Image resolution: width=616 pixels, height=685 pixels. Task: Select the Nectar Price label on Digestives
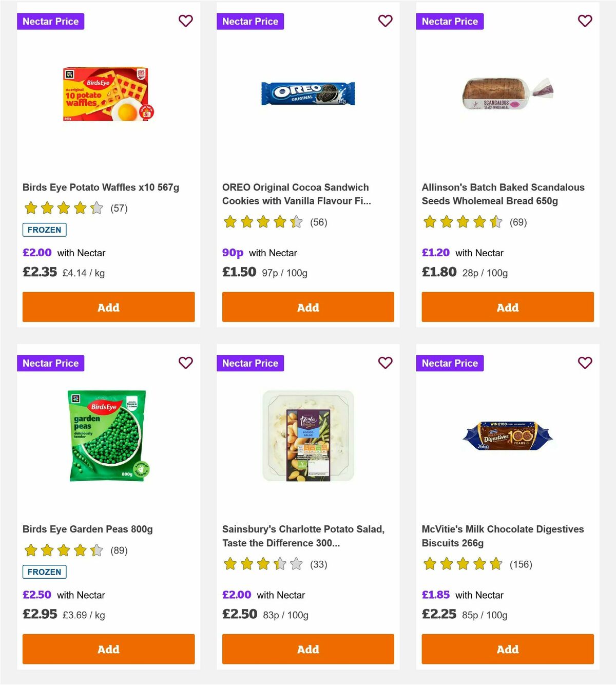(450, 363)
